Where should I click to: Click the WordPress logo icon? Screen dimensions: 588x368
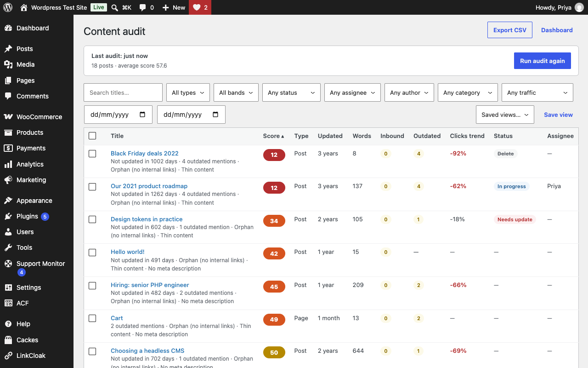(8, 7)
